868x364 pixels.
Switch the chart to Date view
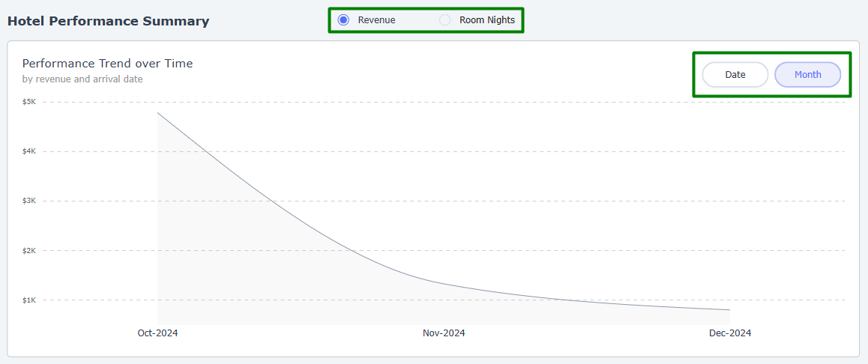[x=735, y=75]
